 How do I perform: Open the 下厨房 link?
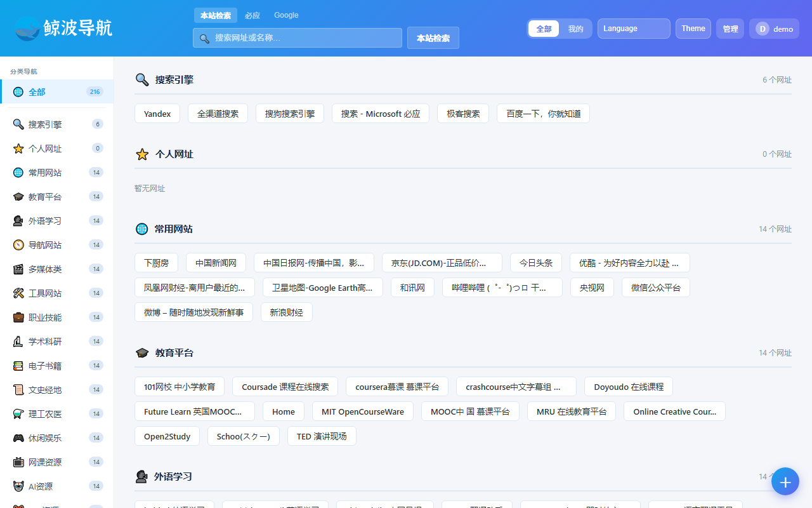156,263
